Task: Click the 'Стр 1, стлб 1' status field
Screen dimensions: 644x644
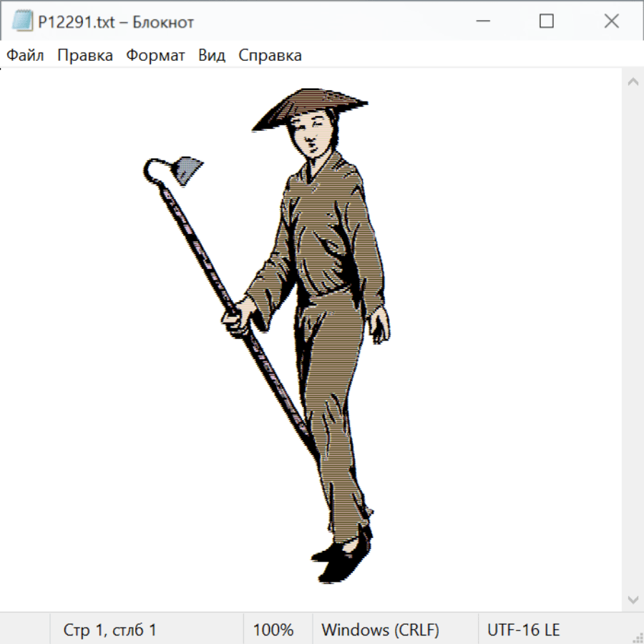Action: pos(110,630)
